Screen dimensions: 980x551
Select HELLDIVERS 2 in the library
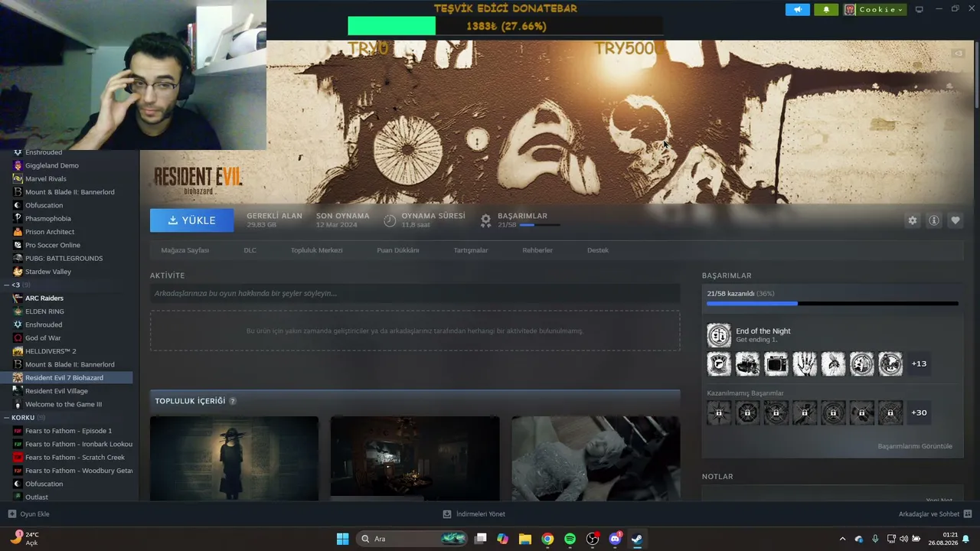point(67,351)
